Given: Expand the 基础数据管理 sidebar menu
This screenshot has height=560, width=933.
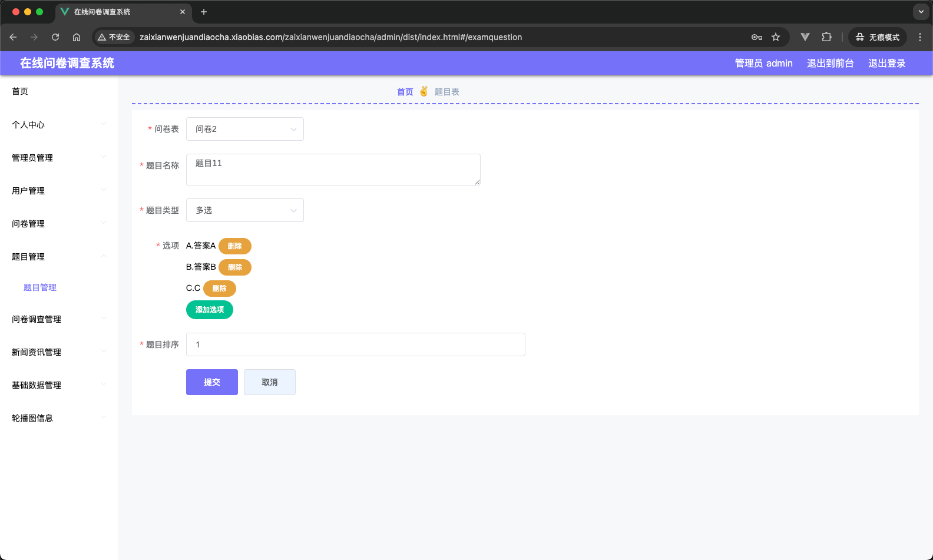Looking at the screenshot, I should 59,385.
